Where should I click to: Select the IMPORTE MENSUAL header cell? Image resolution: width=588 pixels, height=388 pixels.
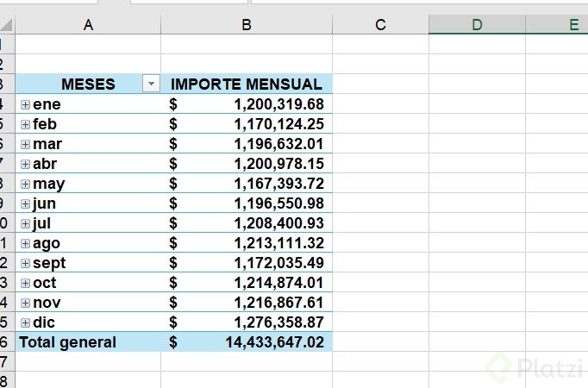[x=247, y=84]
